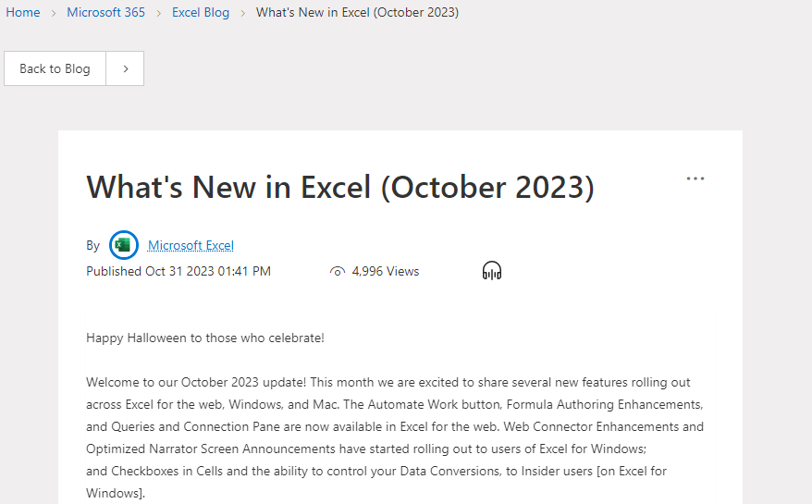Go to the Microsoft 365 breadcrumb
Viewport: 812px width, 504px height.
pos(105,12)
